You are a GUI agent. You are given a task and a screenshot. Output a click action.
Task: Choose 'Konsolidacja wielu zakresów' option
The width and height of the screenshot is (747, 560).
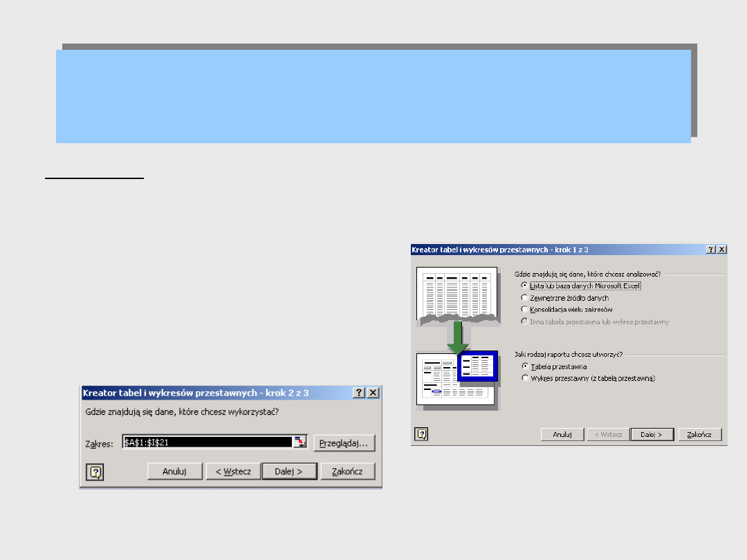[524, 309]
